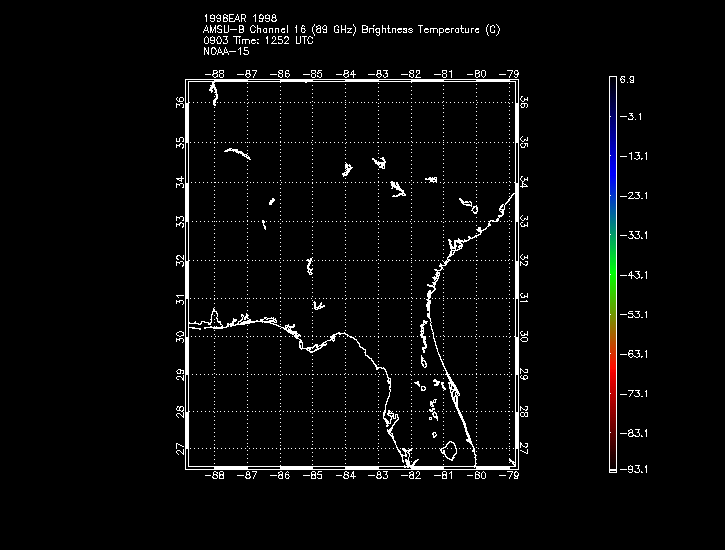Click the 6.9 label atop the colorbar
Viewport: 725px width, 550px height.
coord(626,78)
